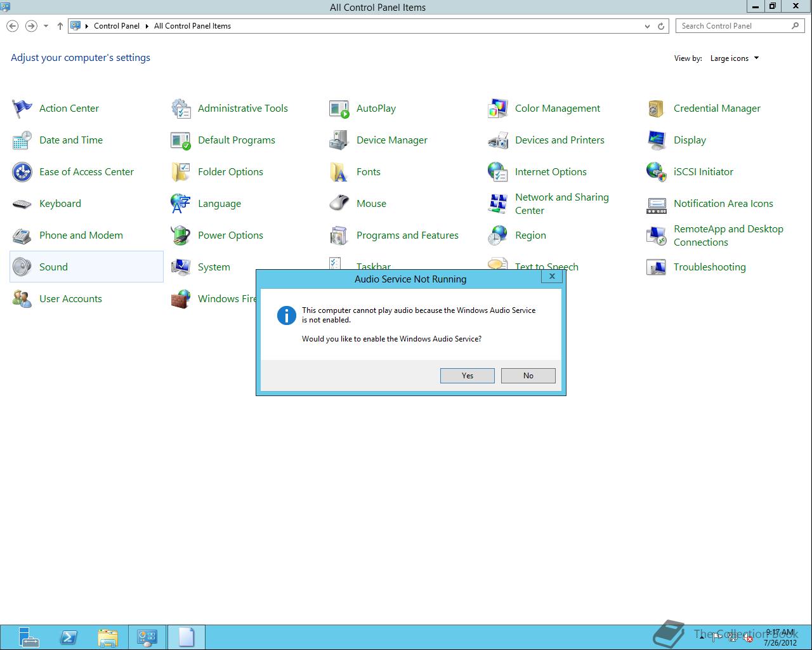Launch PowerShell from the taskbar
812x650 pixels.
(x=69, y=637)
